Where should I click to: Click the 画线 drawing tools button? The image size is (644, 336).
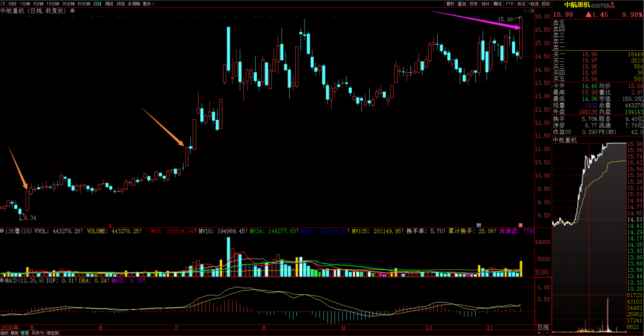coord(498,4)
